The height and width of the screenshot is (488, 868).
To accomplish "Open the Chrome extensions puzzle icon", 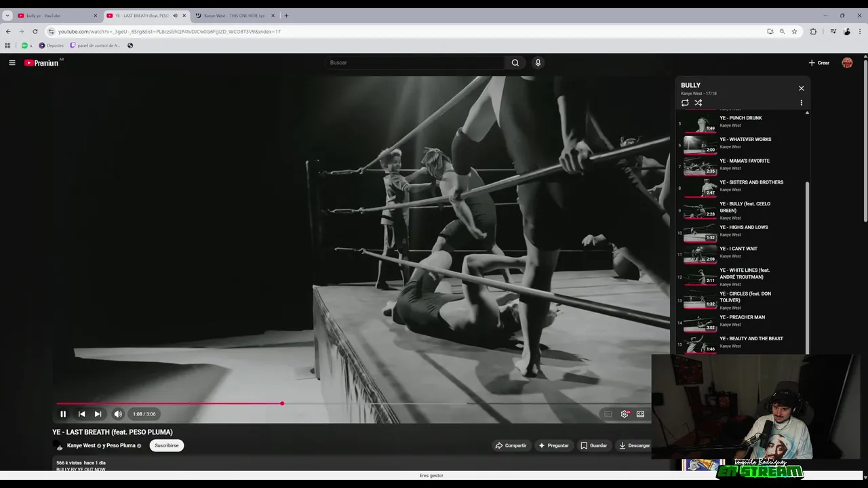I will 813,31.
